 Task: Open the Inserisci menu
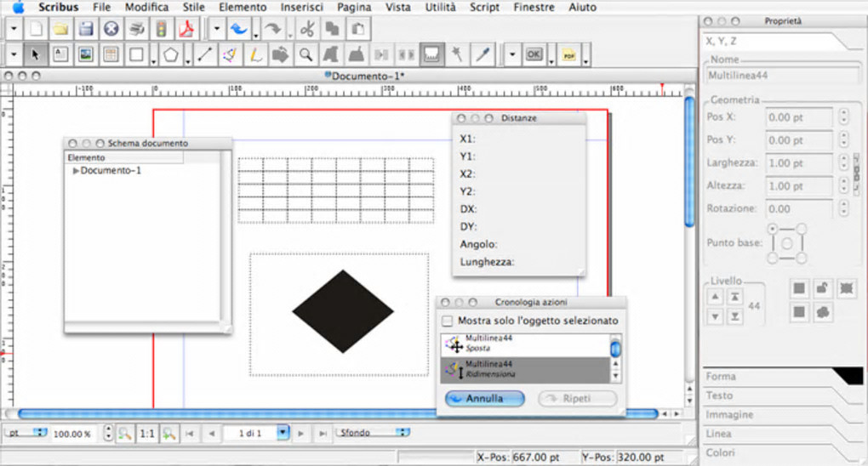tap(302, 7)
